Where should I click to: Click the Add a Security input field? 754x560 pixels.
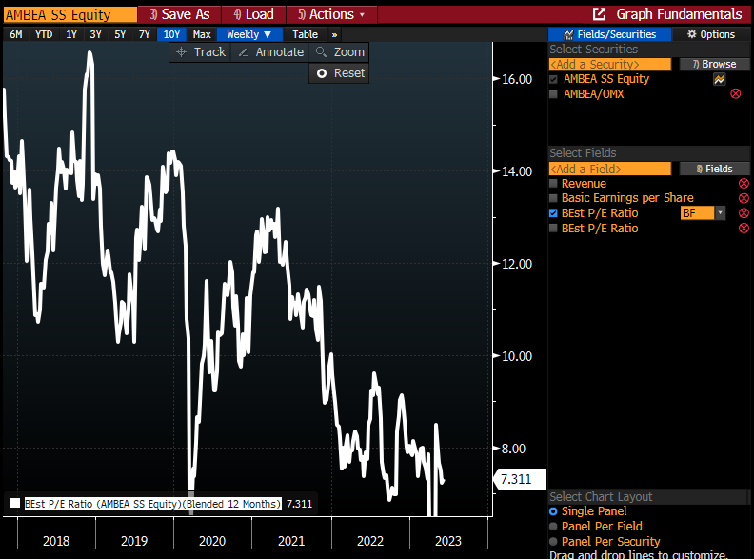pos(609,64)
